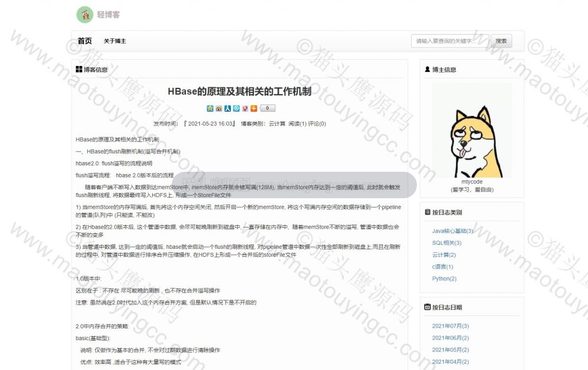Click 阅读(1) in post meta line
The height and width of the screenshot is (370, 588).
click(297, 124)
